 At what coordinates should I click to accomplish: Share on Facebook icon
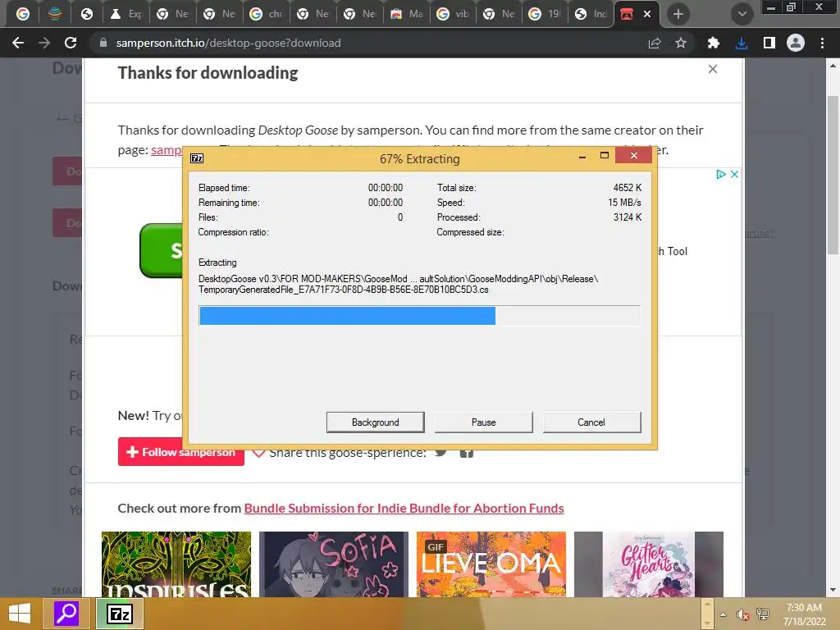click(x=467, y=453)
